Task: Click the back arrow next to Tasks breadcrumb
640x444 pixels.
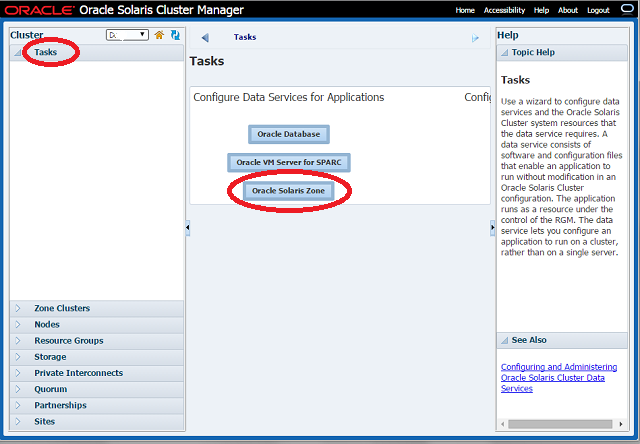Action: click(x=205, y=38)
